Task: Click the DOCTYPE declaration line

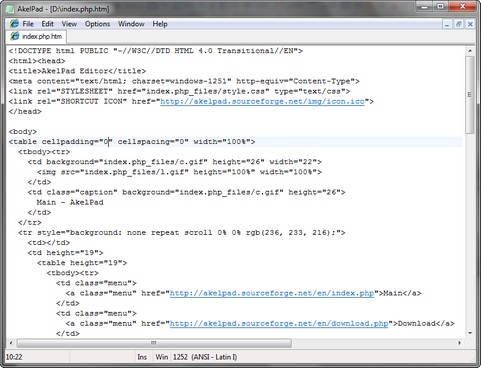Action: [x=156, y=51]
